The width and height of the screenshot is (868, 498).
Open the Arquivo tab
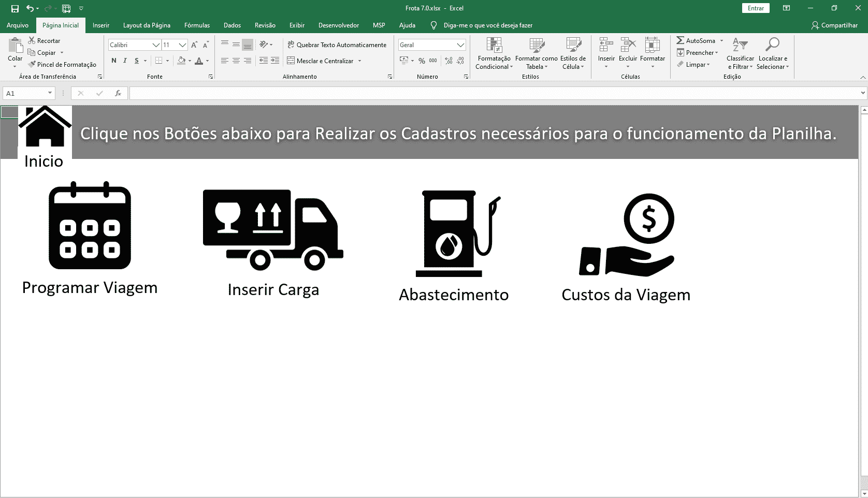(18, 25)
